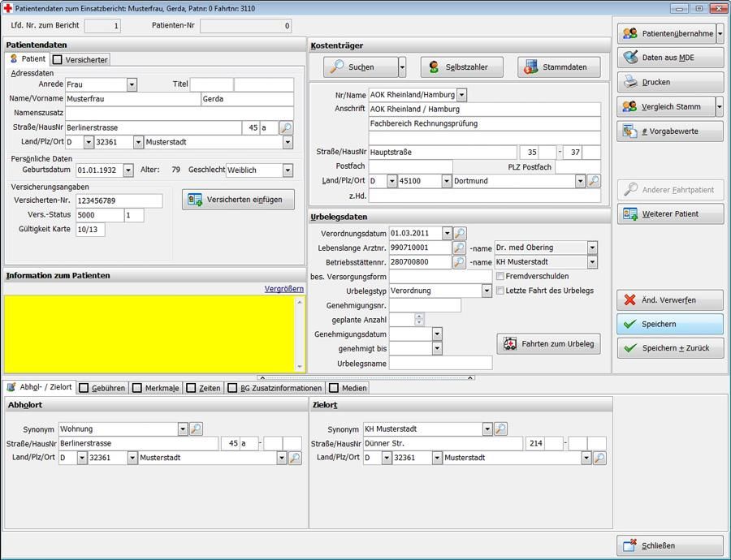
Task: Follow the Vergrößern link
Action: [x=284, y=289]
